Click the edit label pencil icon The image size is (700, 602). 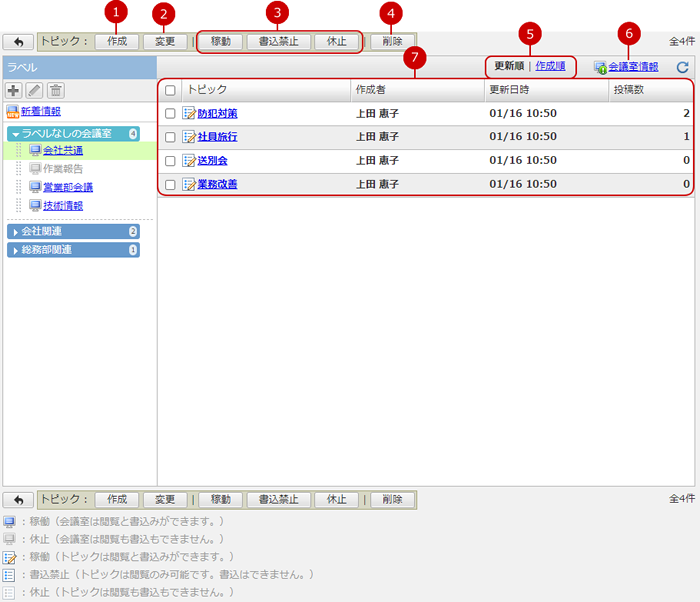point(35,90)
